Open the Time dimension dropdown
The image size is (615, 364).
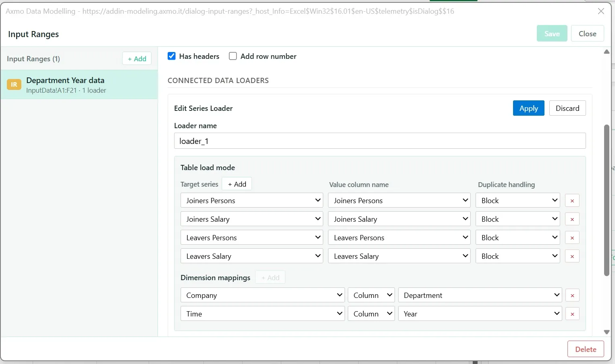[x=263, y=314]
